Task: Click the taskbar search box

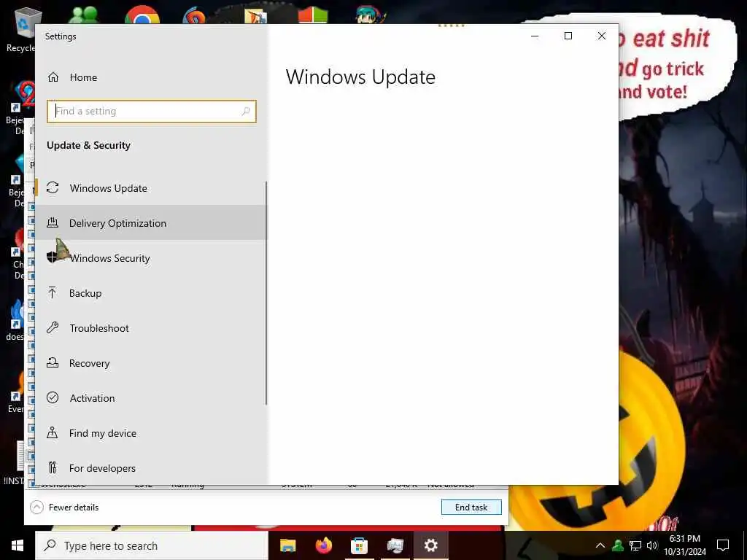Action: pos(152,545)
